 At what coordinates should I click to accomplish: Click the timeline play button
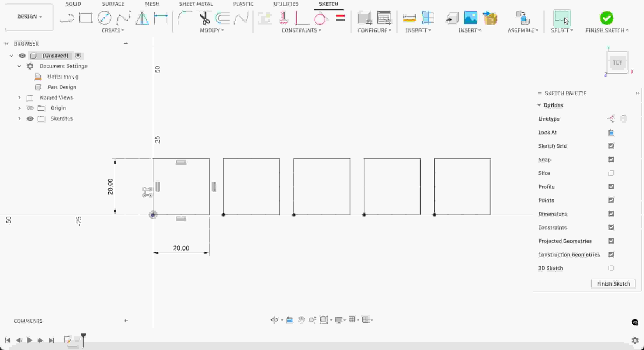[x=29, y=340]
